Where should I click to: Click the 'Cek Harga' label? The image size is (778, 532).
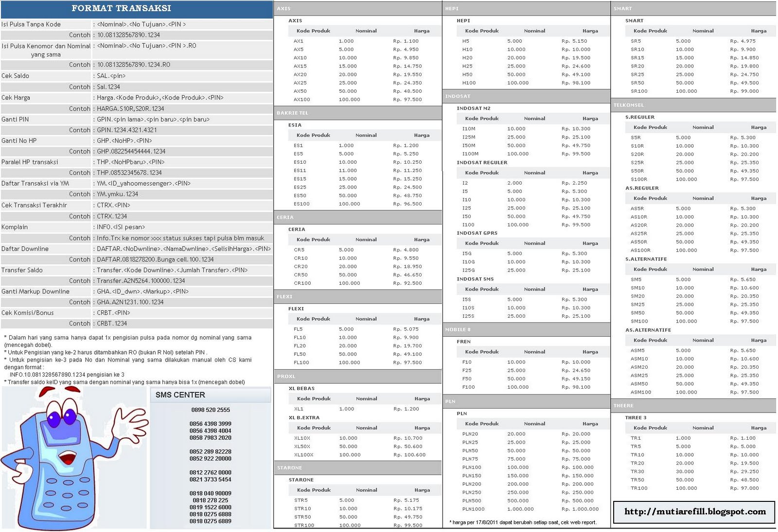[16, 98]
